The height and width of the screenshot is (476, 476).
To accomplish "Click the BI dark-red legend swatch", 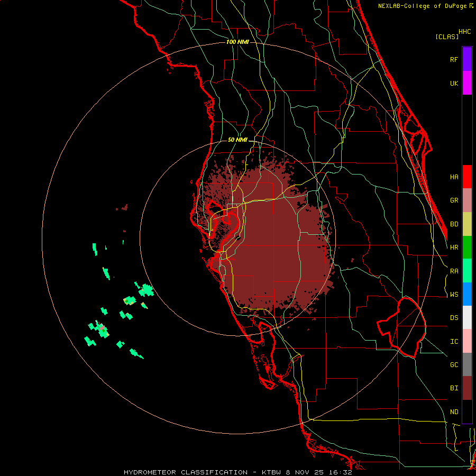I will tap(467, 388).
